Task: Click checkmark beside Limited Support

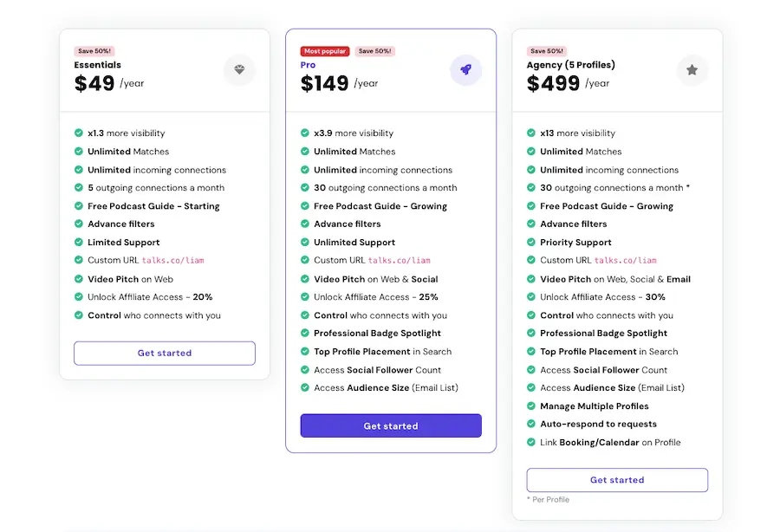Action: click(79, 242)
